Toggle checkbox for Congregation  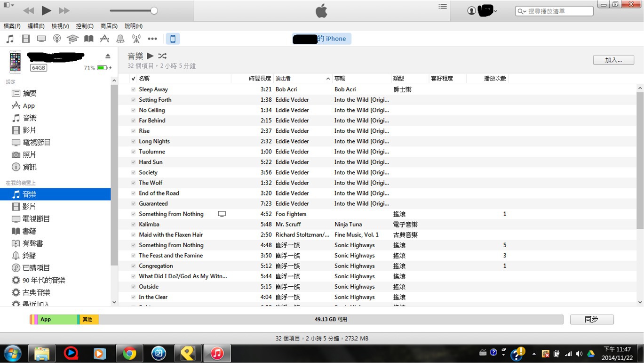pyautogui.click(x=134, y=266)
